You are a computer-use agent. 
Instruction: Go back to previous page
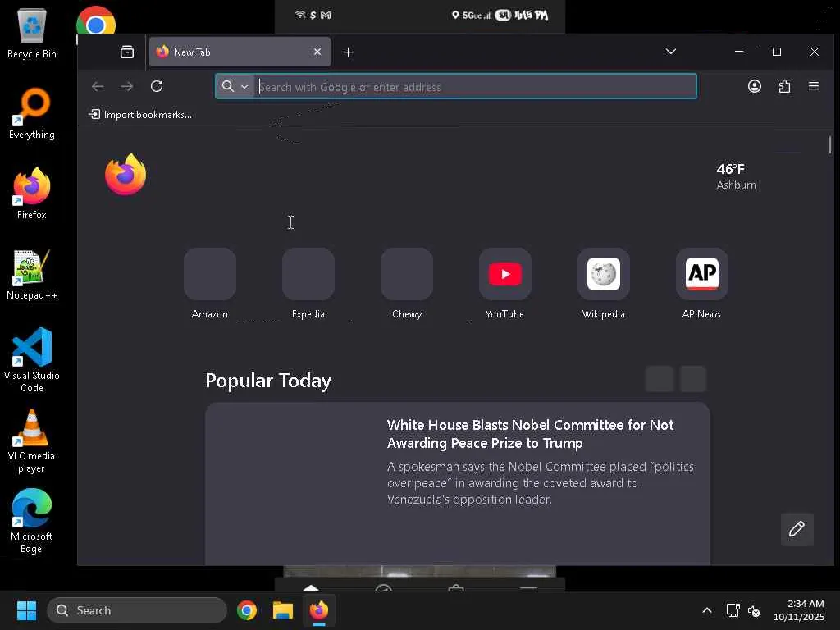click(x=98, y=86)
